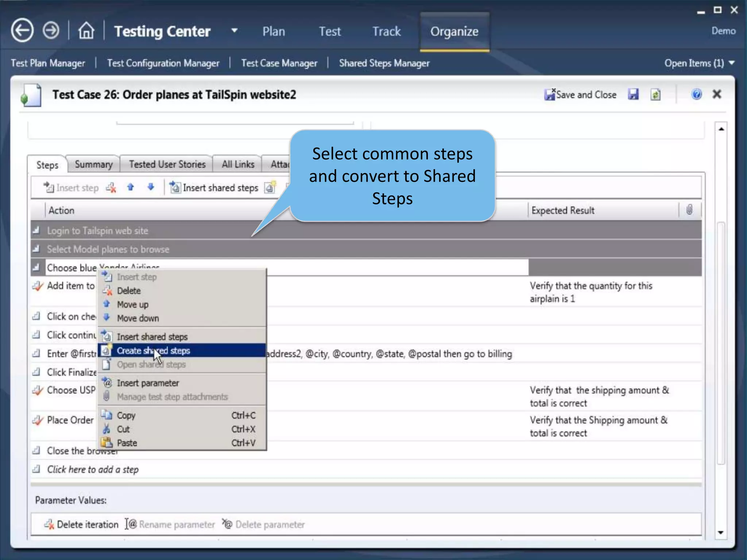
Task: Choose Move down in the context menu
Action: [x=182, y=318]
